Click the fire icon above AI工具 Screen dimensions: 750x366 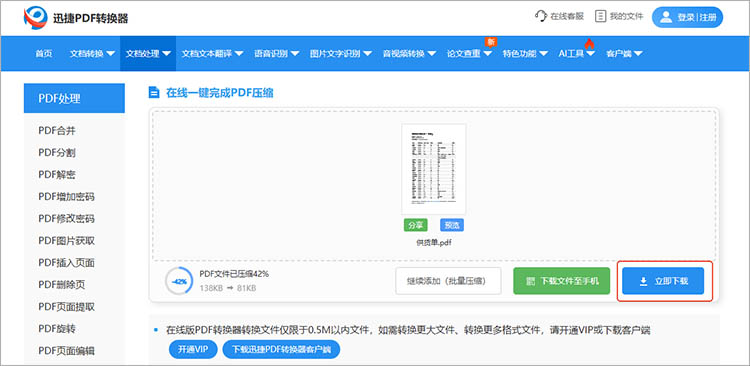(x=589, y=44)
